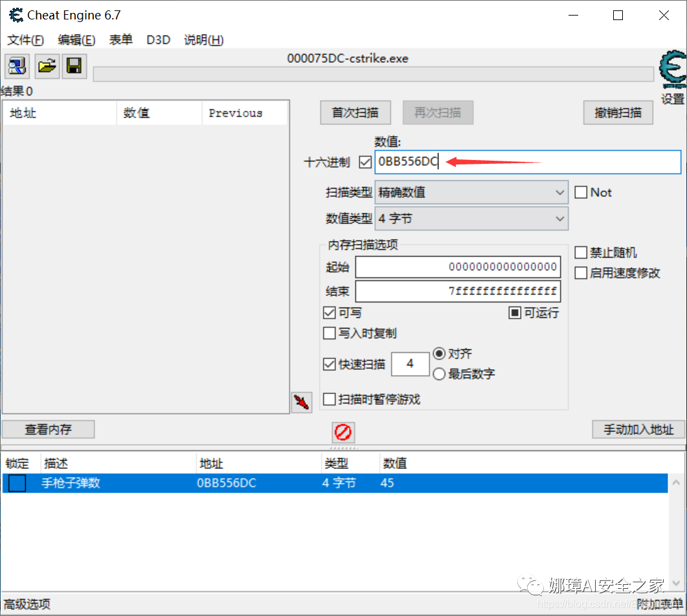Toggle lock box for 手枪子弹数 entry
This screenshot has width=687, height=616.
pyautogui.click(x=17, y=483)
